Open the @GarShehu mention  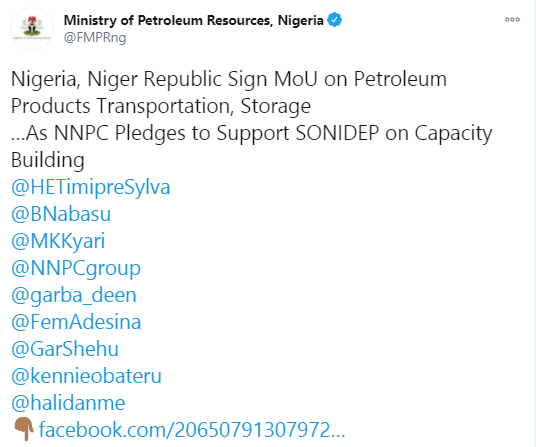click(x=65, y=349)
